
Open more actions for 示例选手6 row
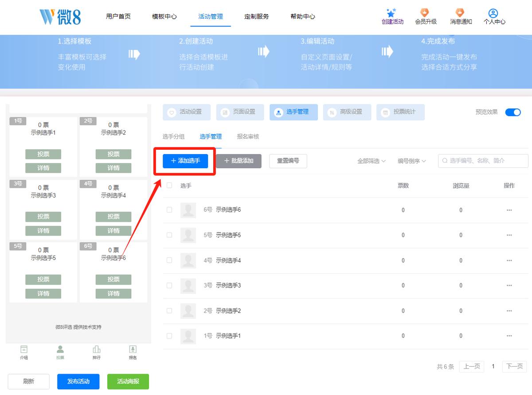[509, 210]
